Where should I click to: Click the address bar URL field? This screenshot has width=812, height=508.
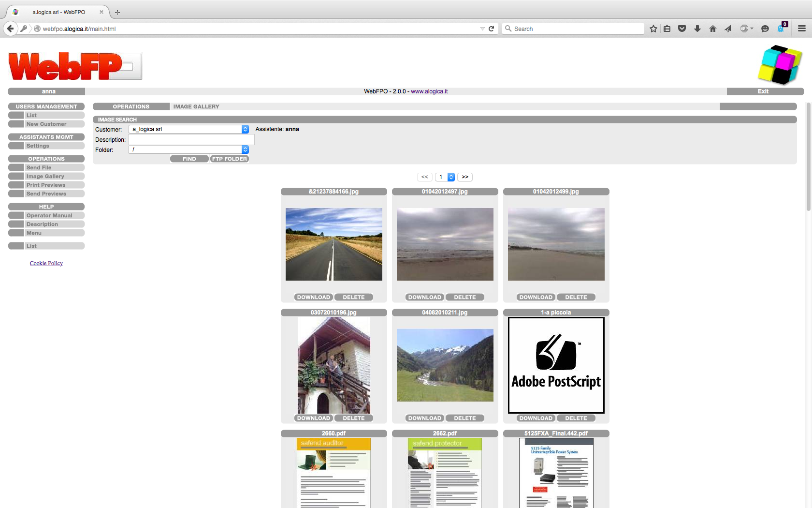pyautogui.click(x=259, y=29)
